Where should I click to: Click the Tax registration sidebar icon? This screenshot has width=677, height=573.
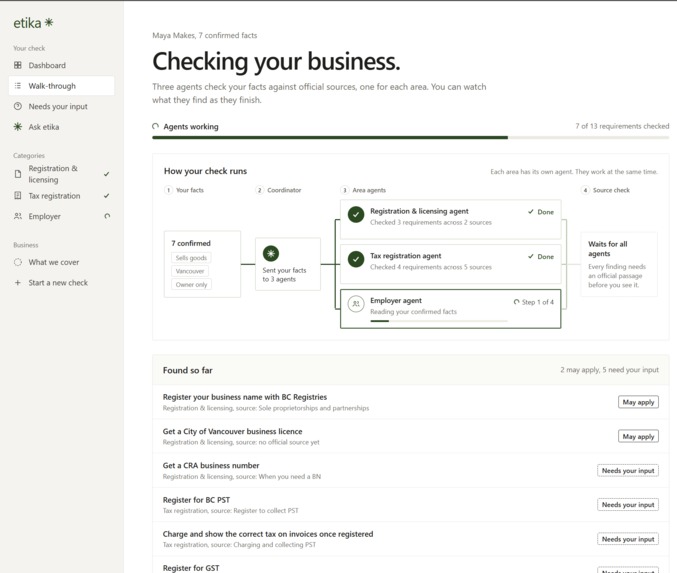pyautogui.click(x=18, y=196)
